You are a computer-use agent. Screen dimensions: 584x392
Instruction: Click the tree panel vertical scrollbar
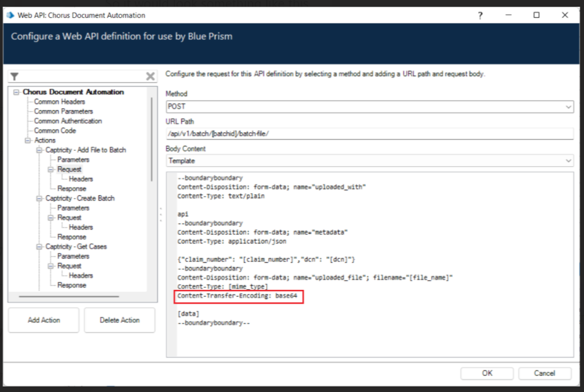[x=151, y=135]
